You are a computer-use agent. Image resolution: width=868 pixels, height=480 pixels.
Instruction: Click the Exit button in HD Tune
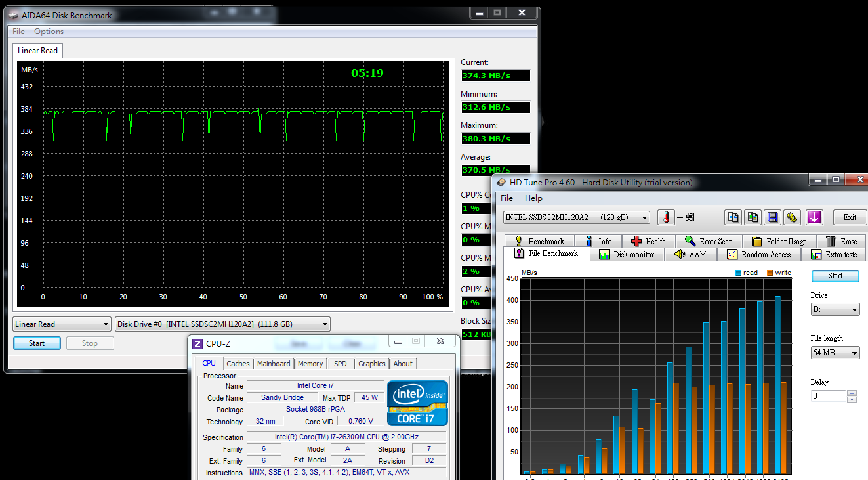pyautogui.click(x=850, y=217)
